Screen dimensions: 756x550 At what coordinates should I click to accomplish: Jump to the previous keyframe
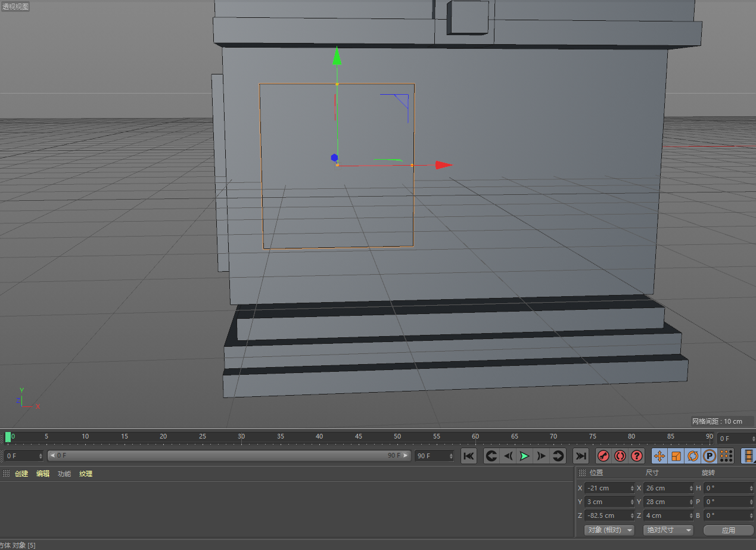click(491, 456)
